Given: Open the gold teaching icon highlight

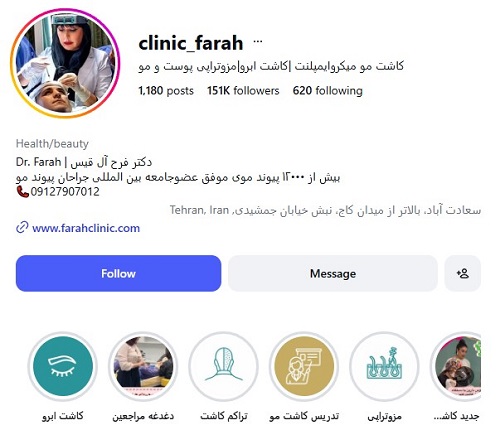Looking at the screenshot, I should (304, 366).
